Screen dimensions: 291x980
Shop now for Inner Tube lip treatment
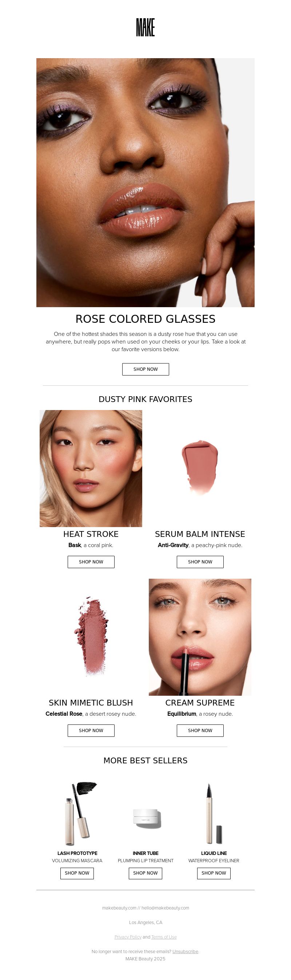point(145,873)
